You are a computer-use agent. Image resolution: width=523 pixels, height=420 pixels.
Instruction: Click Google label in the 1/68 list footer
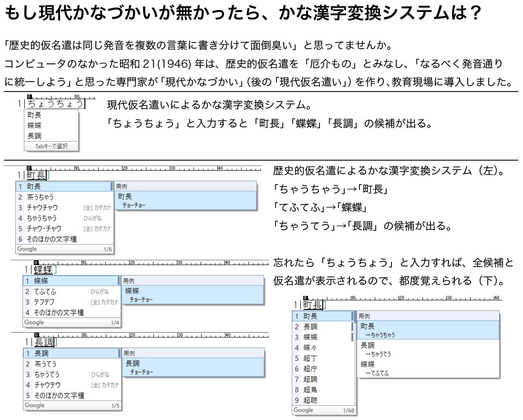(x=303, y=410)
